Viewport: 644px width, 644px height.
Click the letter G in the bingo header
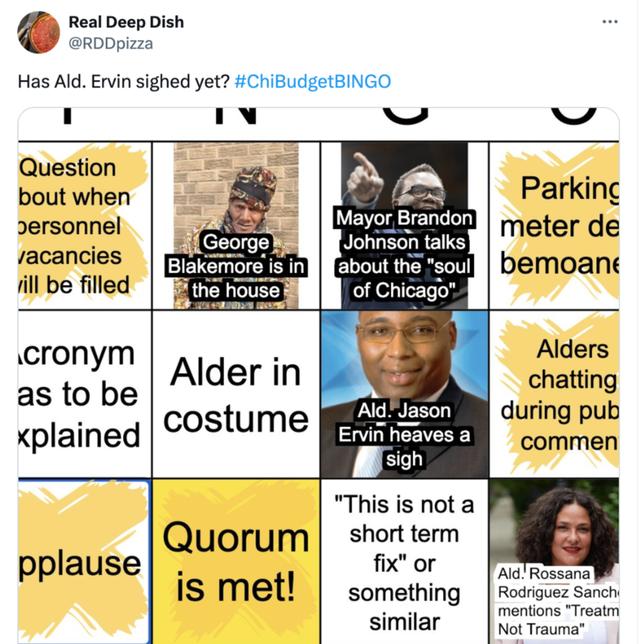tap(405, 116)
